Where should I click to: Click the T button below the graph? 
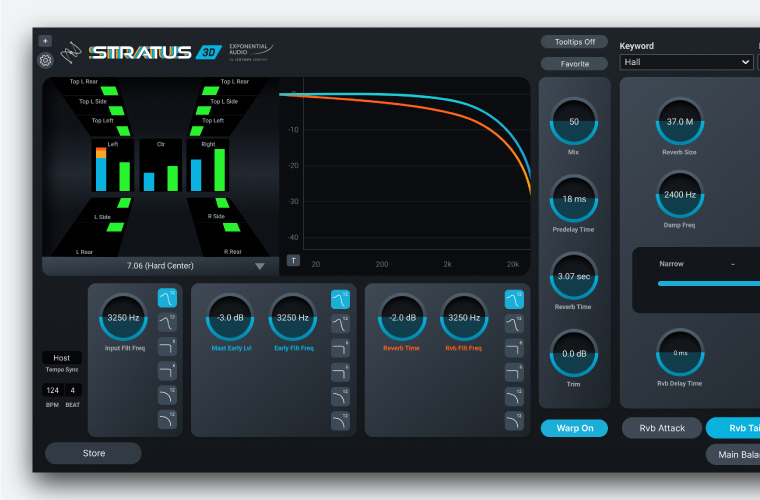[x=293, y=261]
